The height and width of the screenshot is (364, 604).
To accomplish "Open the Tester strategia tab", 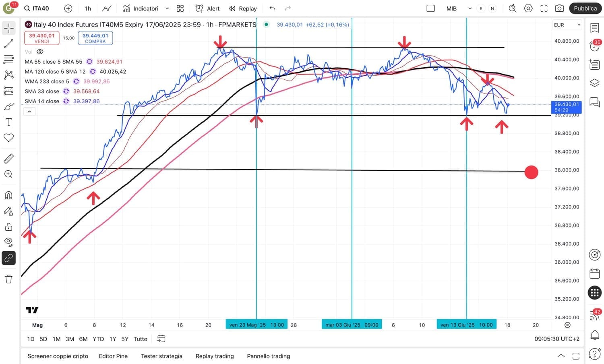I will pos(161,356).
